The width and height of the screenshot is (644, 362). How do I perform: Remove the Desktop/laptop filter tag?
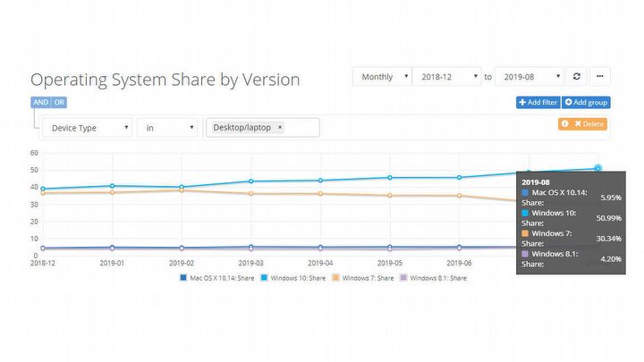tap(280, 128)
